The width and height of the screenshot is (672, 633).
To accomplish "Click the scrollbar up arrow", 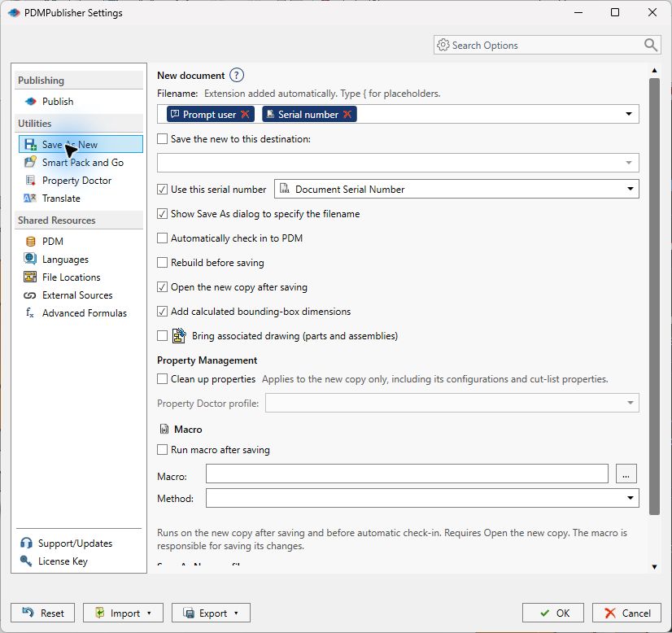I will pyautogui.click(x=654, y=70).
